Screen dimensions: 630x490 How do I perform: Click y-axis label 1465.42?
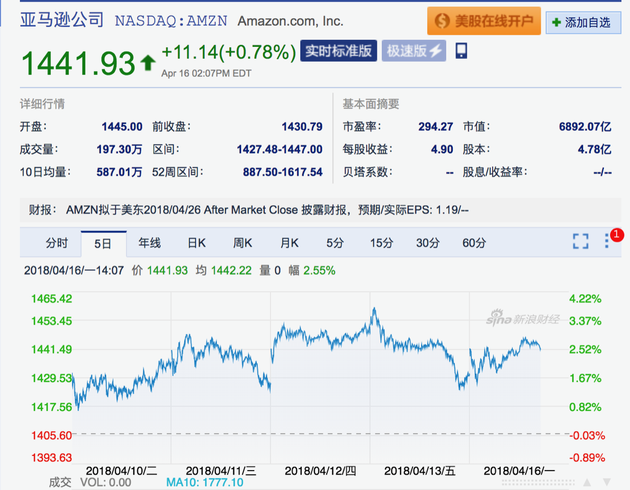click(x=52, y=299)
